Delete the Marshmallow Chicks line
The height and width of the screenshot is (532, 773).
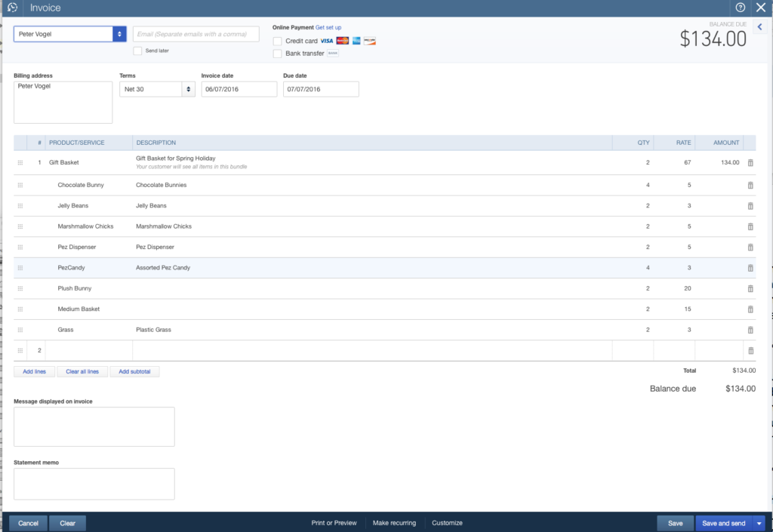(x=750, y=226)
